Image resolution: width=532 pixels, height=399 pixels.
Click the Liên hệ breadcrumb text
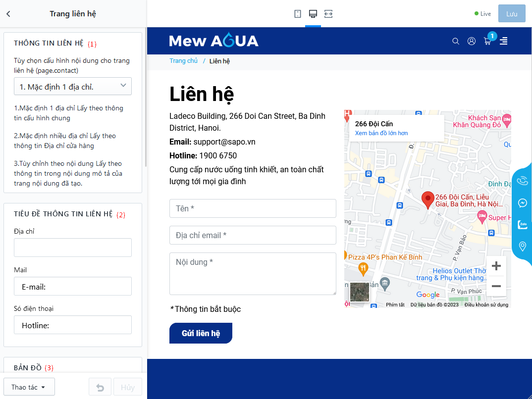219,61
